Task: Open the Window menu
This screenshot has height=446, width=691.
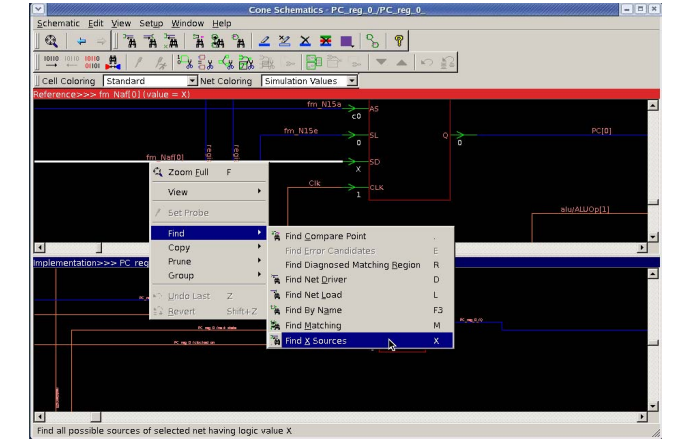Action: click(x=187, y=23)
